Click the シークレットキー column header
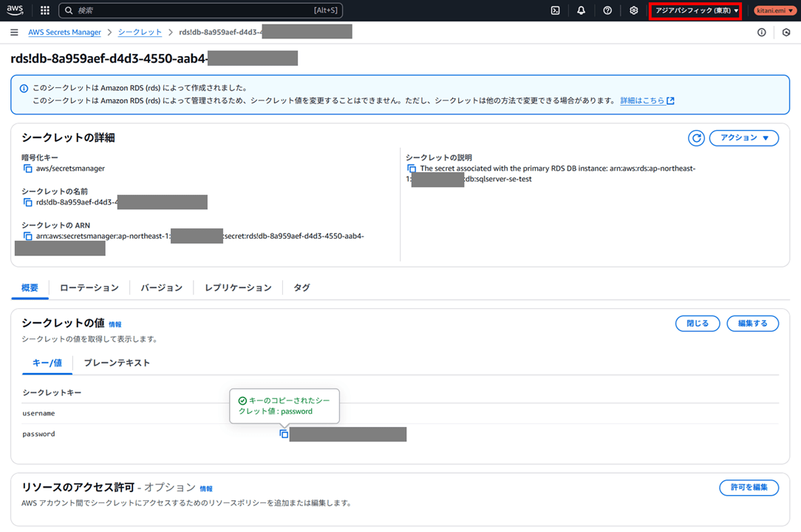The width and height of the screenshot is (801, 532). point(52,392)
